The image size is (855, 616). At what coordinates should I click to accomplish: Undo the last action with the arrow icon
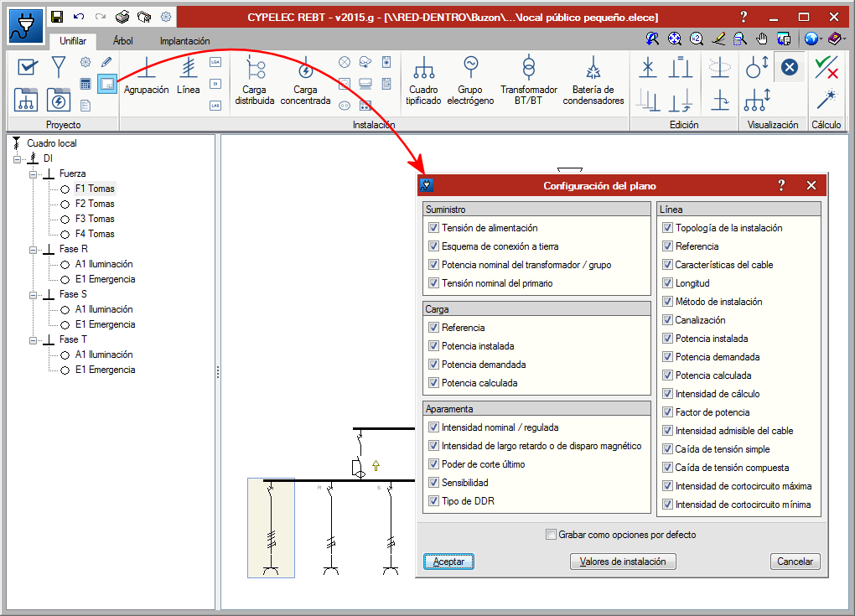[x=79, y=17]
